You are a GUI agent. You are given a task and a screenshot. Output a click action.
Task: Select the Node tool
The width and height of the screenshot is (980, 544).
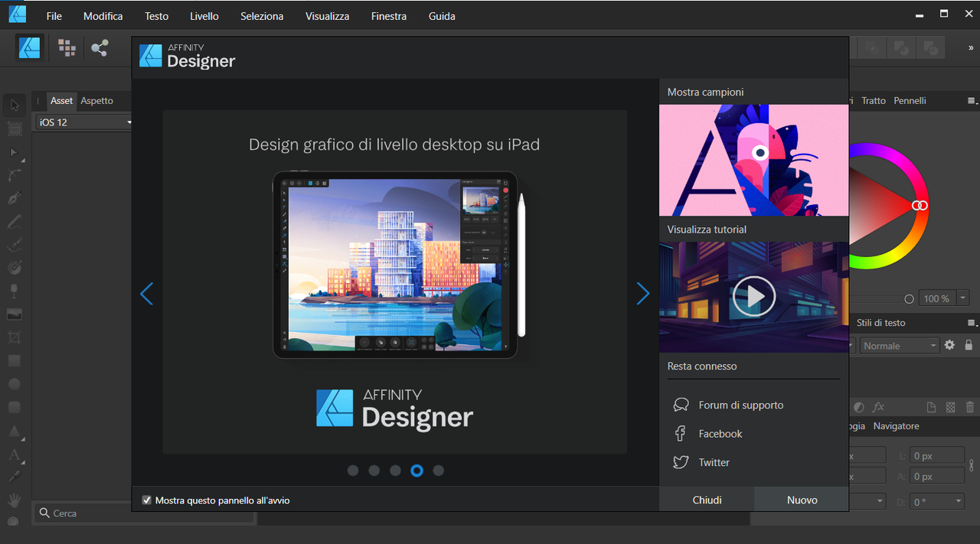pyautogui.click(x=15, y=152)
